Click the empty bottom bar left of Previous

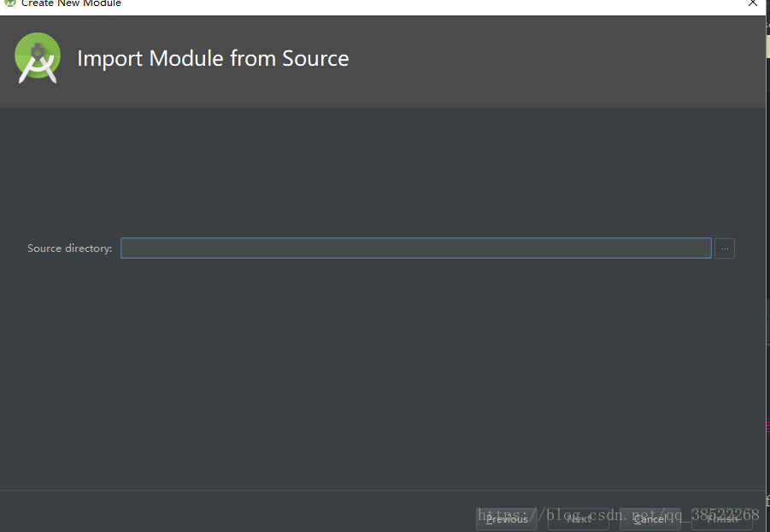pos(239,512)
